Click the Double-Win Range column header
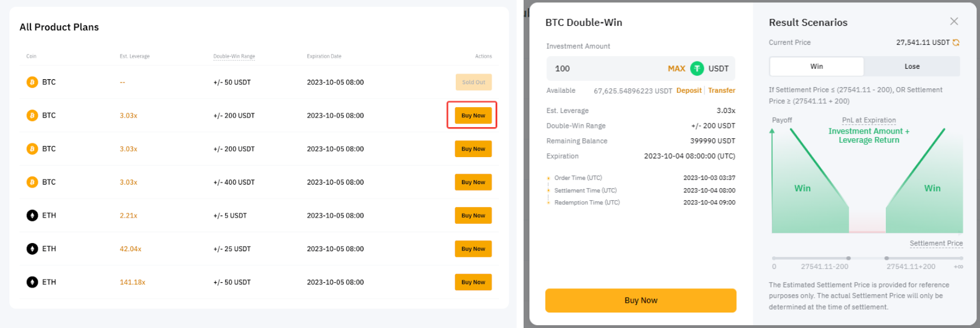The height and width of the screenshot is (328, 980). click(234, 56)
